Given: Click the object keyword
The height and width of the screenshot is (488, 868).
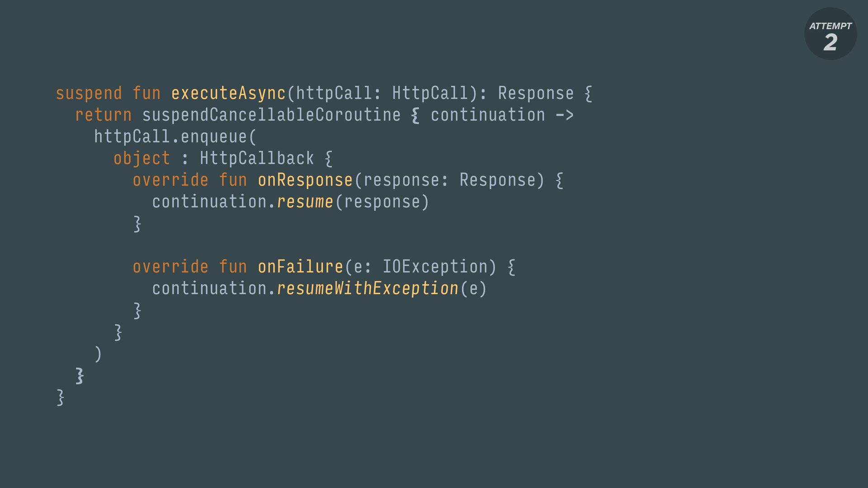Looking at the screenshot, I should click(142, 159).
